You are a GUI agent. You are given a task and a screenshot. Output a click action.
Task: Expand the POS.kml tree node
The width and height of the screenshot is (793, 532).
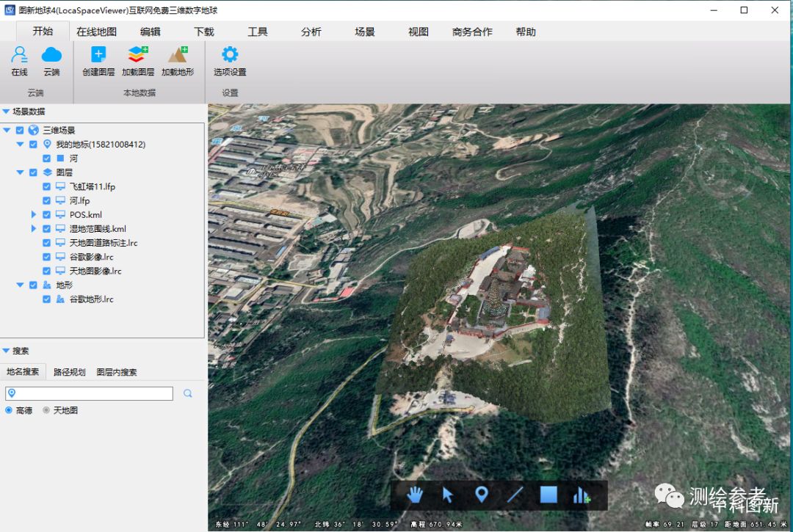pyautogui.click(x=34, y=215)
